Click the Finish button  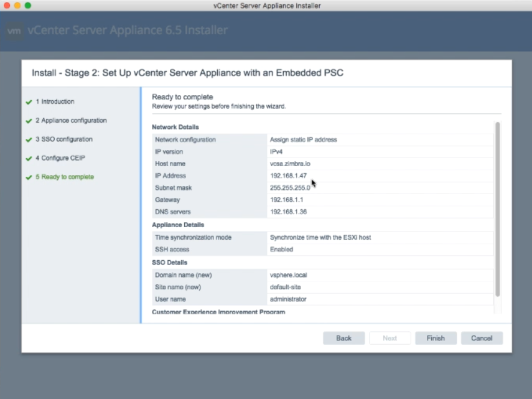point(436,338)
